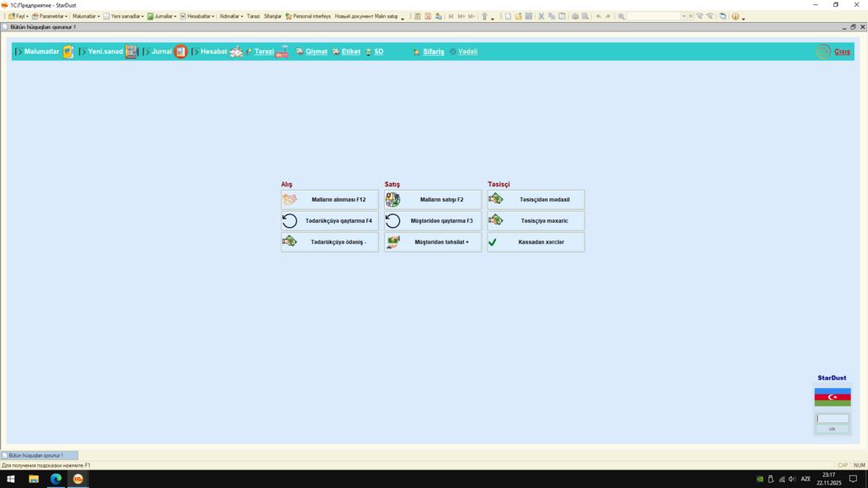Open the toolbar search field dropdown arrow
This screenshot has width=868, height=488.
tap(683, 16)
